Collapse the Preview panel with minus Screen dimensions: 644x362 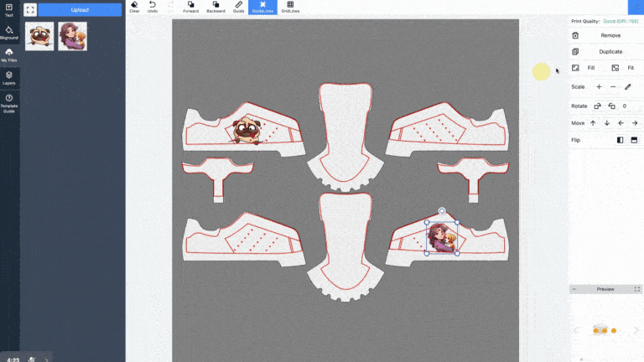(x=575, y=289)
